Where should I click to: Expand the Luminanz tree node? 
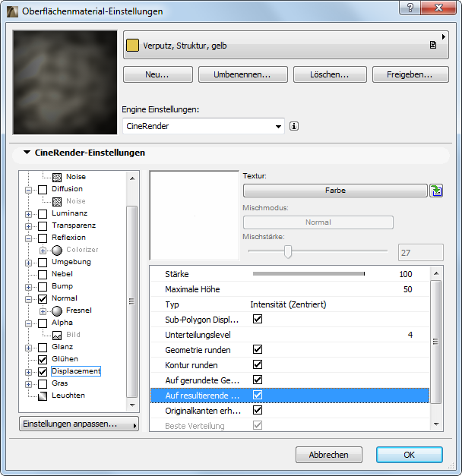pos(29,214)
